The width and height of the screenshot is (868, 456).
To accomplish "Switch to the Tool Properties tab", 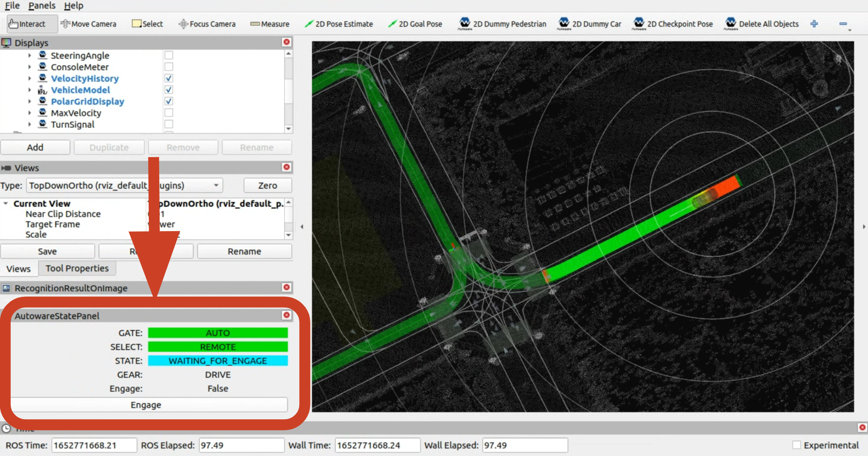I will [77, 268].
